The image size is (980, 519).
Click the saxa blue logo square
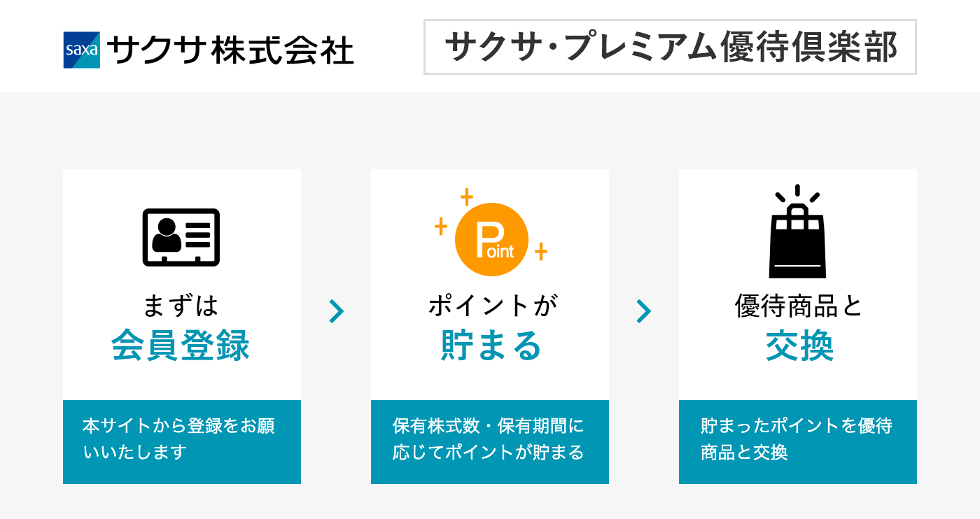[x=81, y=50]
